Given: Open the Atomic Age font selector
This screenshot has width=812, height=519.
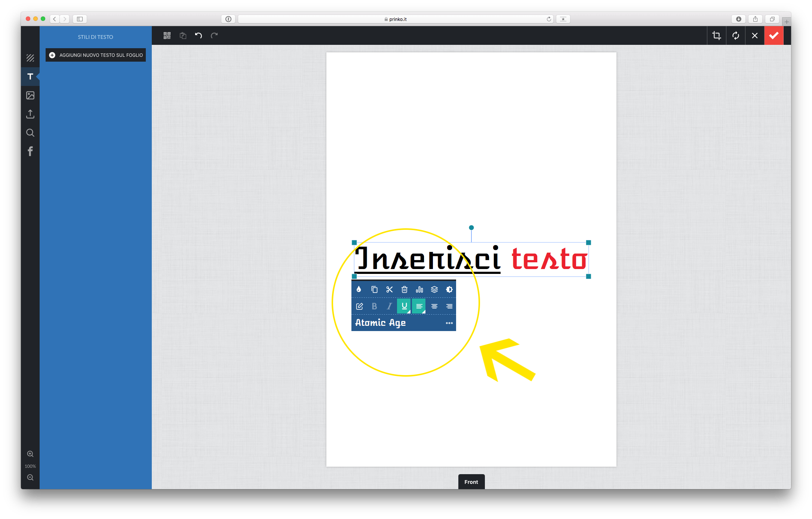Looking at the screenshot, I should 381,323.
